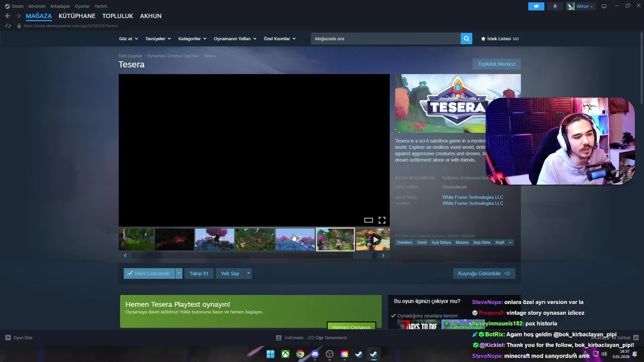Select the Sandbox tag
This screenshot has height=362, width=644.
coord(405,242)
